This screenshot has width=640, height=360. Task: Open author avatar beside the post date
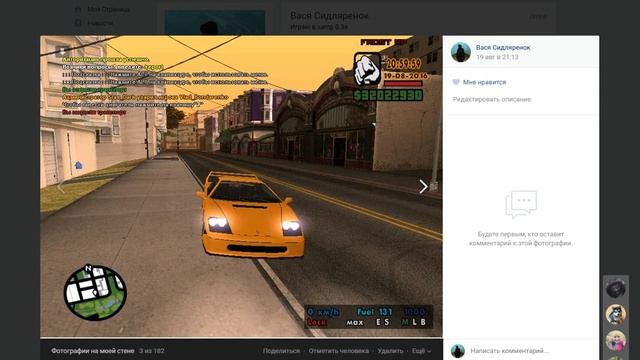coord(460,52)
